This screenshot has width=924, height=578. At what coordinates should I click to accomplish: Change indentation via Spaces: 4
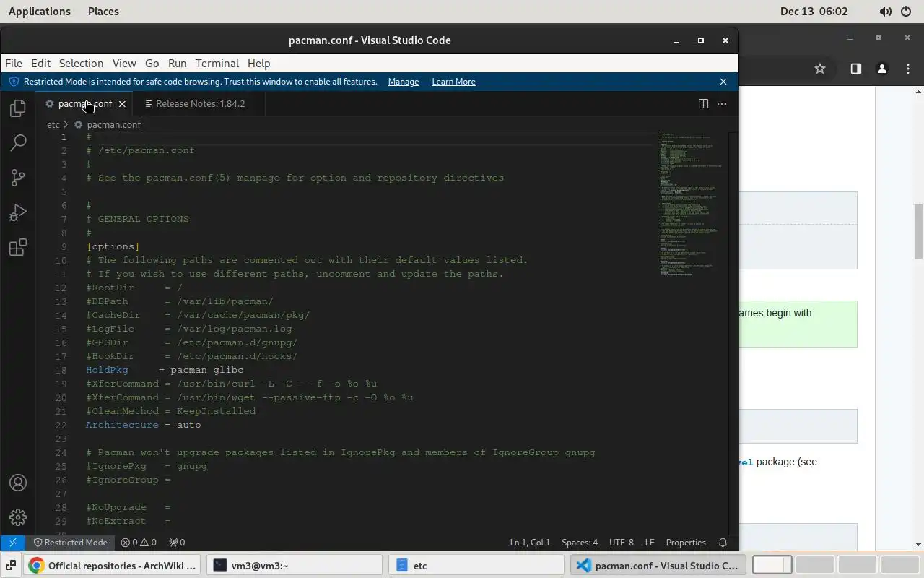click(580, 543)
